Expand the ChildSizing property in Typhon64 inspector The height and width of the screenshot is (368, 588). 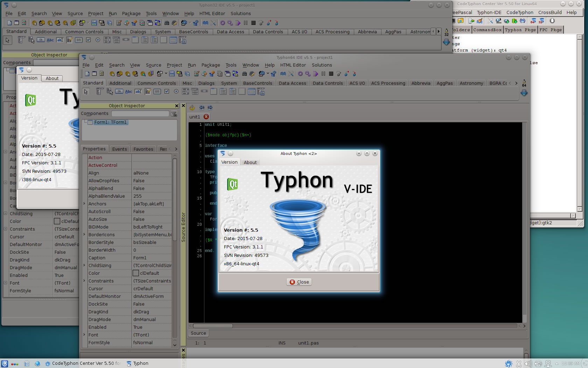(84, 265)
